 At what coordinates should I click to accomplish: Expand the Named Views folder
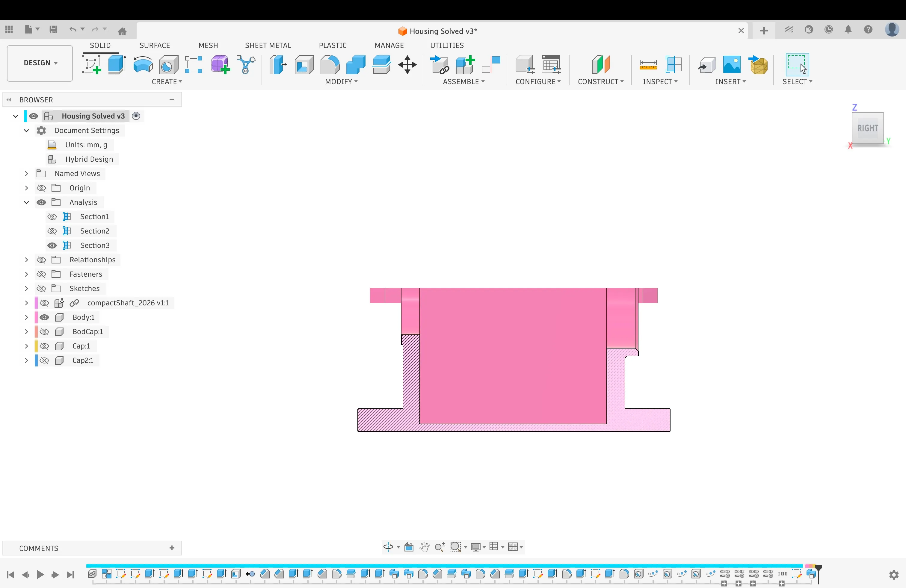[x=26, y=173]
